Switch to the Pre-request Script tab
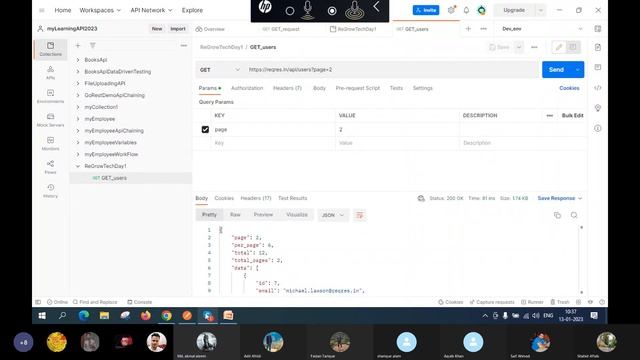640x360 pixels. coord(358,88)
